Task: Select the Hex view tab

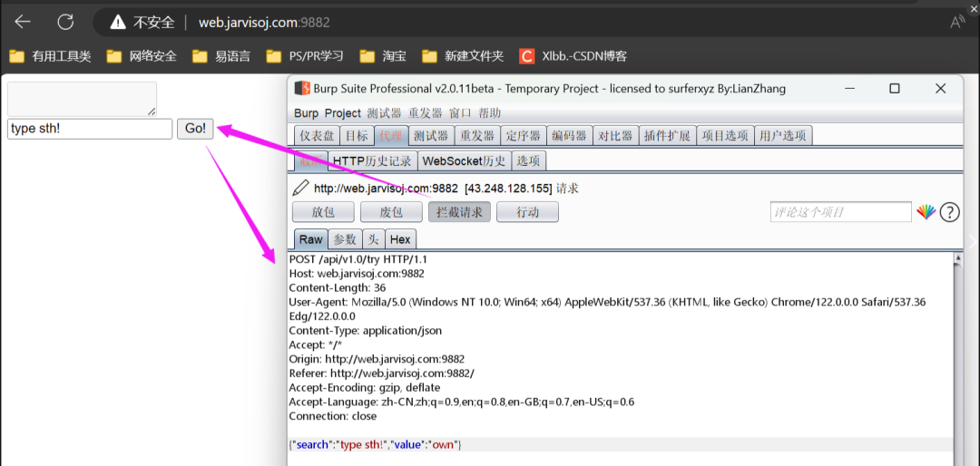Action: (x=401, y=239)
